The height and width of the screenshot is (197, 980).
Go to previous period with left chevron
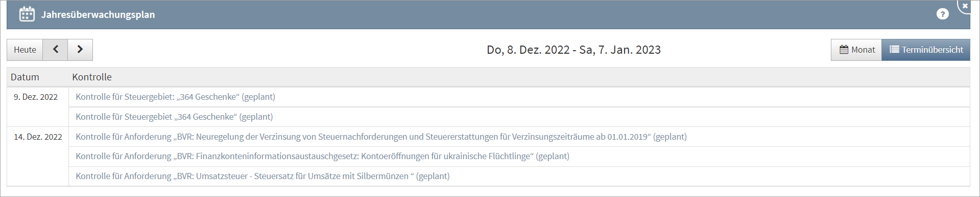pos(55,50)
